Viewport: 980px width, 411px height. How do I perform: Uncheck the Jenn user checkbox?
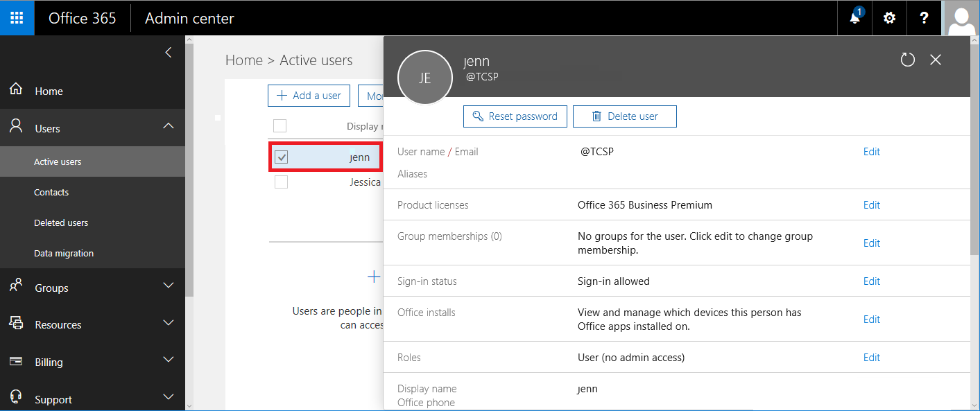[x=281, y=157]
